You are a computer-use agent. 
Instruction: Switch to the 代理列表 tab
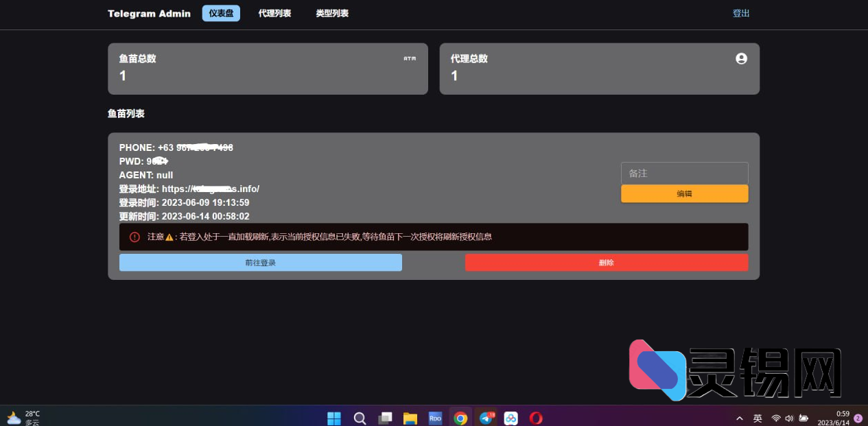[274, 13]
